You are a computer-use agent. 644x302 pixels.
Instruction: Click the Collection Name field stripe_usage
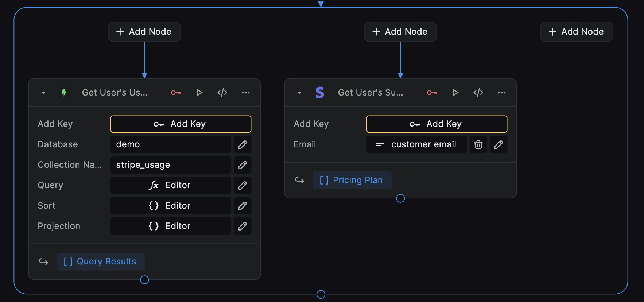(x=171, y=165)
